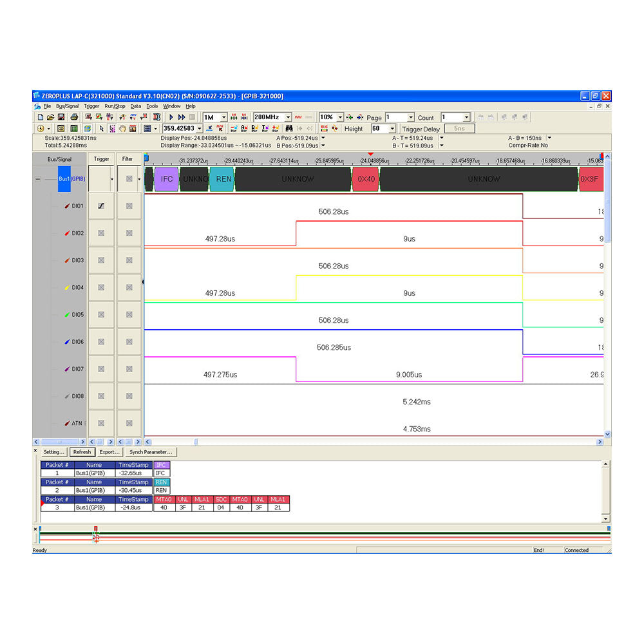644x644 pixels.
Task: Click the single Run acquisition icon
Action: tap(171, 117)
